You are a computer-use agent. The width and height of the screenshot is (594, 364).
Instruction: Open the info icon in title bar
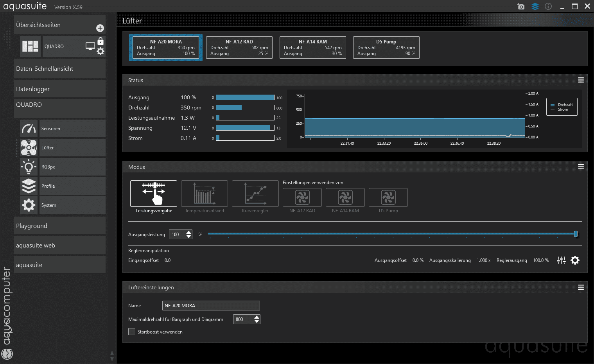(548, 6)
